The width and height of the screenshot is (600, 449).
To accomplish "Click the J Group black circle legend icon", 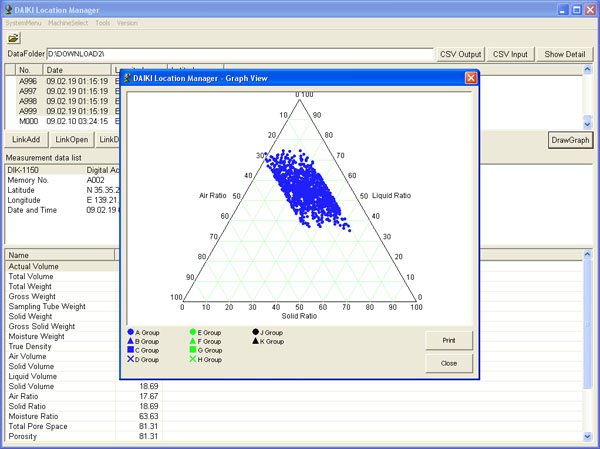I will pyautogui.click(x=256, y=332).
